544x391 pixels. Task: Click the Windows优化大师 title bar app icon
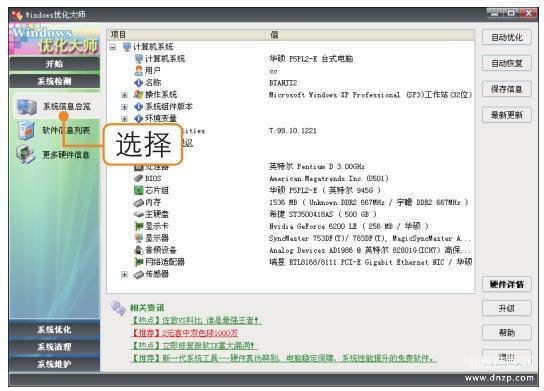pos(17,15)
